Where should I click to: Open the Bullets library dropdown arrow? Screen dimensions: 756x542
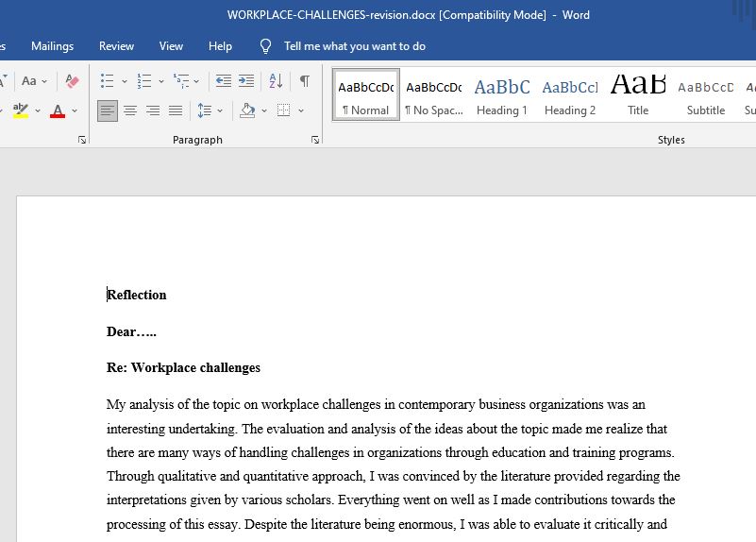tap(125, 81)
